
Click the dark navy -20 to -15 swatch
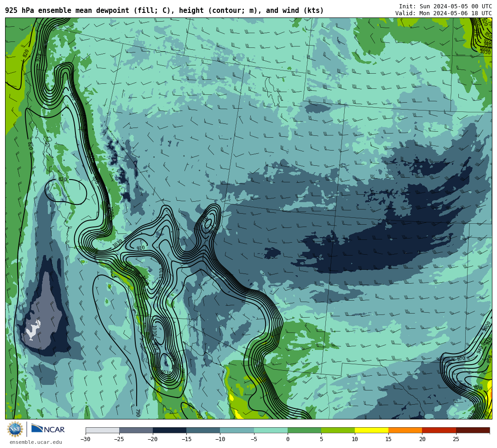pos(169,430)
